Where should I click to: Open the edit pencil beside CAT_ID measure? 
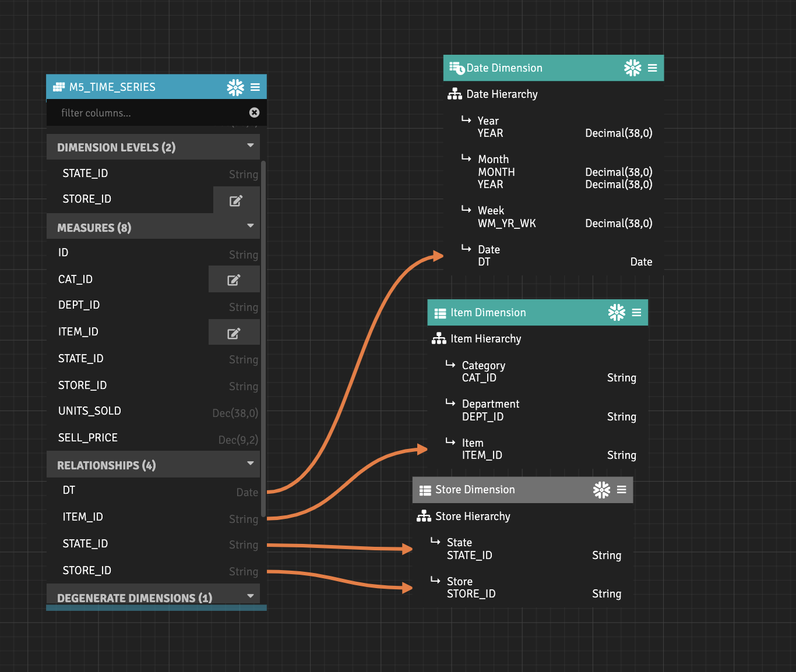click(x=234, y=278)
